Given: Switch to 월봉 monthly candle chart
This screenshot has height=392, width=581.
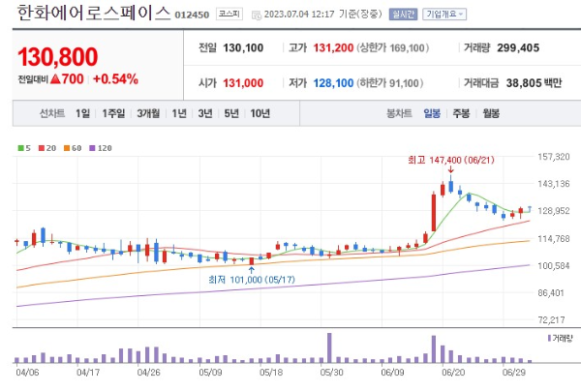Looking at the screenshot, I should (491, 113).
